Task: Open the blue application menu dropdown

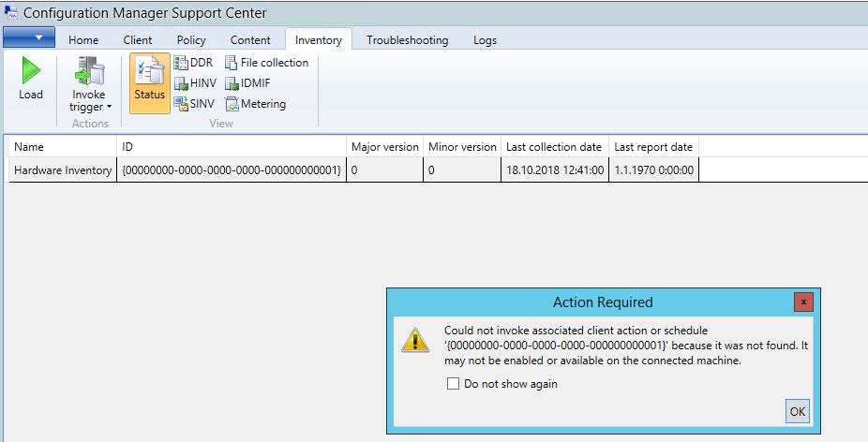Action: [x=29, y=37]
